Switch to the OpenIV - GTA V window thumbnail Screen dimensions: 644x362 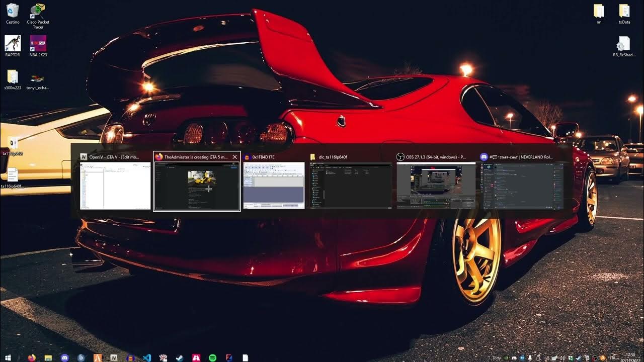point(115,186)
